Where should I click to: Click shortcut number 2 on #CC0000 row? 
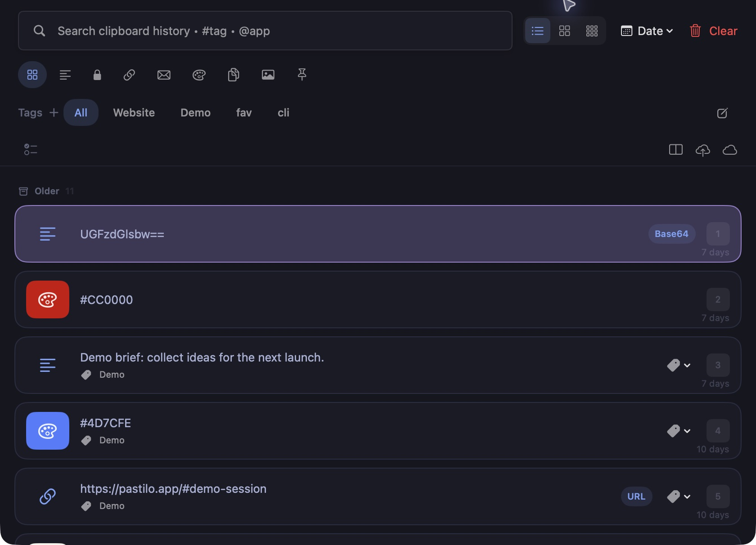coord(718,299)
